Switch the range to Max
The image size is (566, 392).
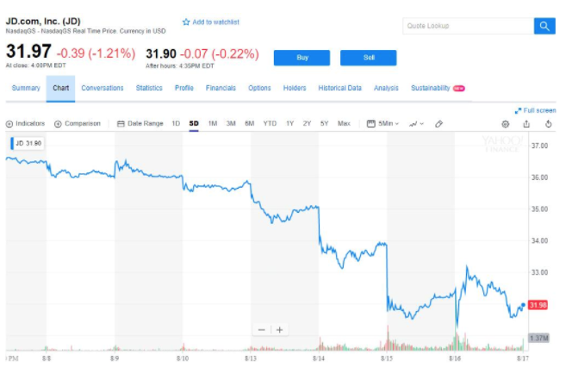pyautogui.click(x=344, y=124)
